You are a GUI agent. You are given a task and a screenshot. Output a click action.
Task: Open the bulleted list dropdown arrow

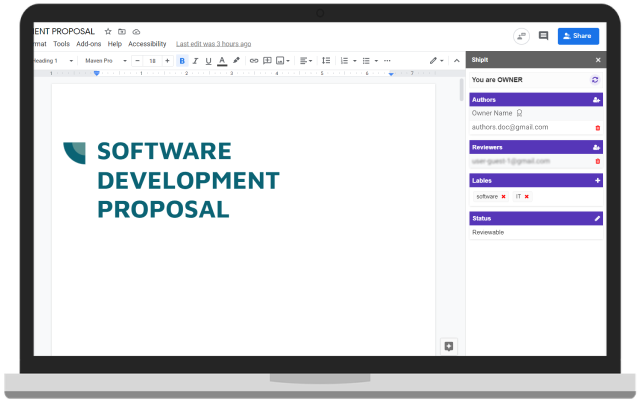376,61
